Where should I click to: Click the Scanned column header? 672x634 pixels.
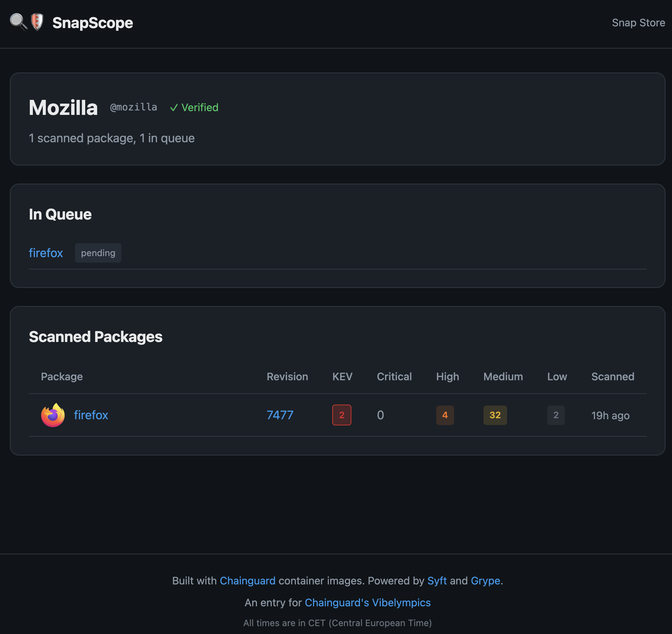tap(613, 377)
